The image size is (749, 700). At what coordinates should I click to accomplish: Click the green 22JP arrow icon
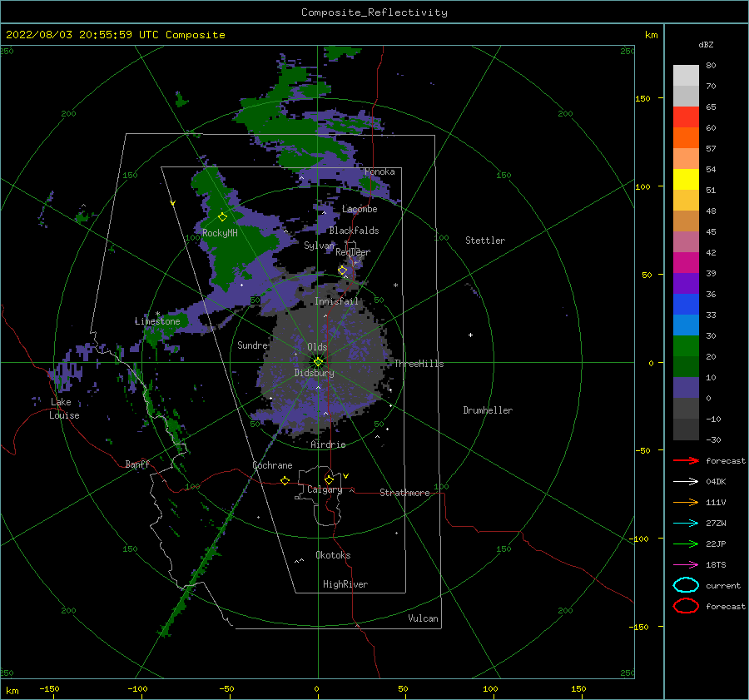coord(686,544)
